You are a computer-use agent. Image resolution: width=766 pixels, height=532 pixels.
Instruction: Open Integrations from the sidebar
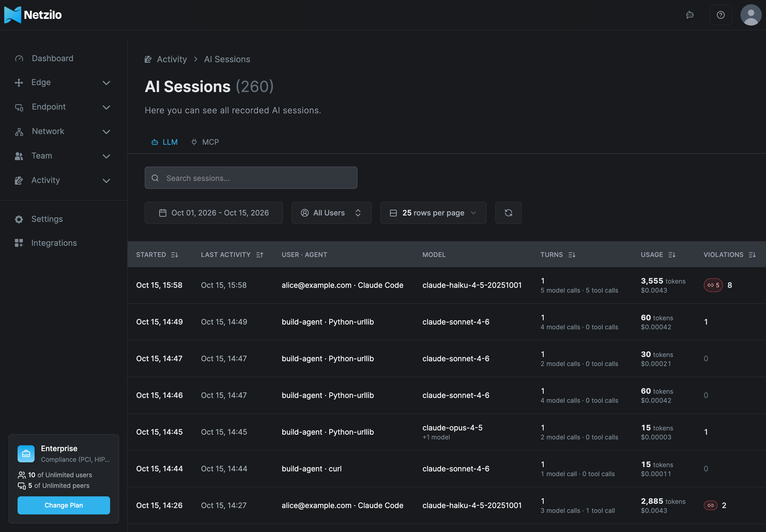point(54,243)
